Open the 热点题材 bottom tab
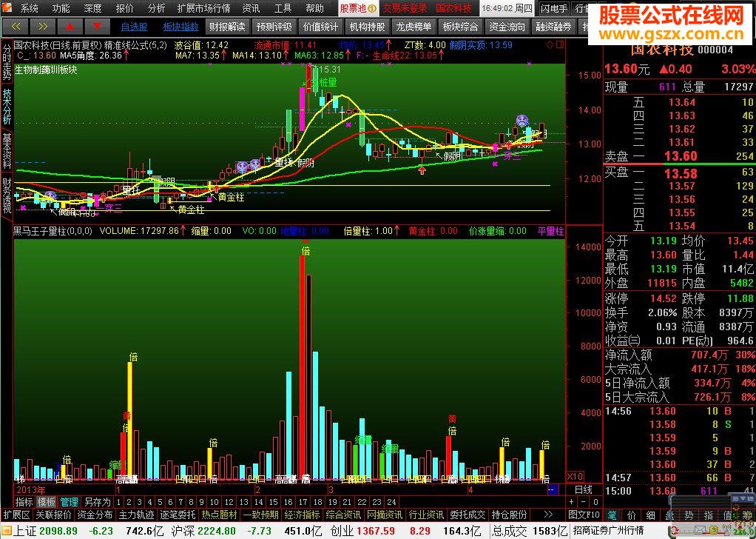756x539 pixels. (x=220, y=515)
